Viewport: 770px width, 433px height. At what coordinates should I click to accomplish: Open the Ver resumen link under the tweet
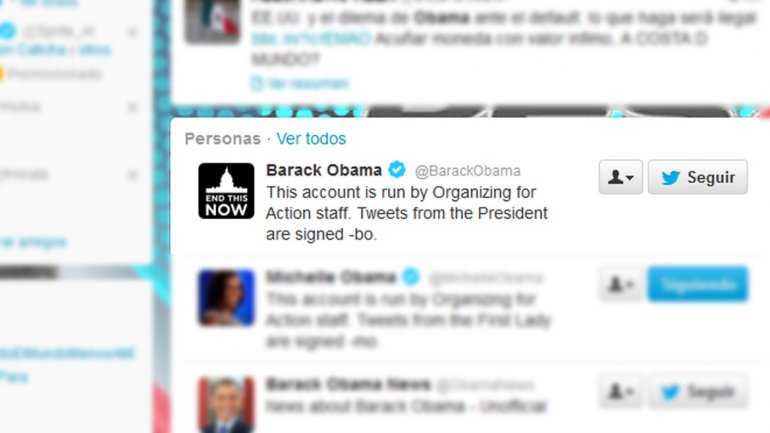tap(308, 83)
